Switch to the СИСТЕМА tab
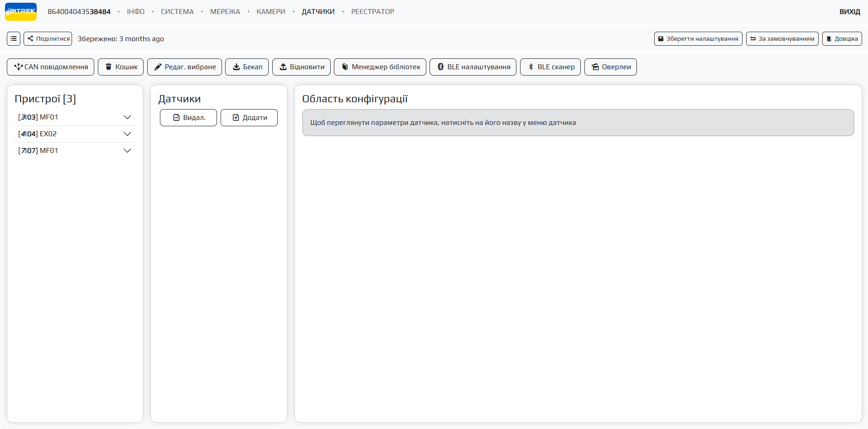Image resolution: width=868 pixels, height=429 pixels. 177,12
